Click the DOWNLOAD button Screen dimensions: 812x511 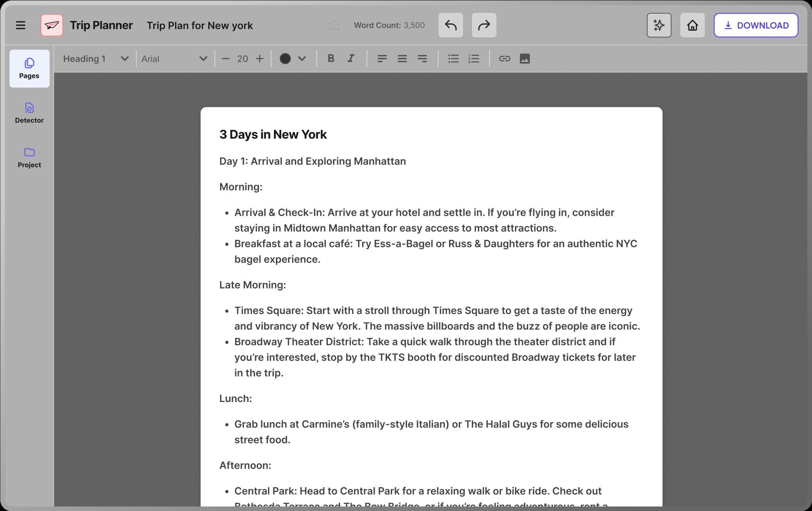pos(756,25)
